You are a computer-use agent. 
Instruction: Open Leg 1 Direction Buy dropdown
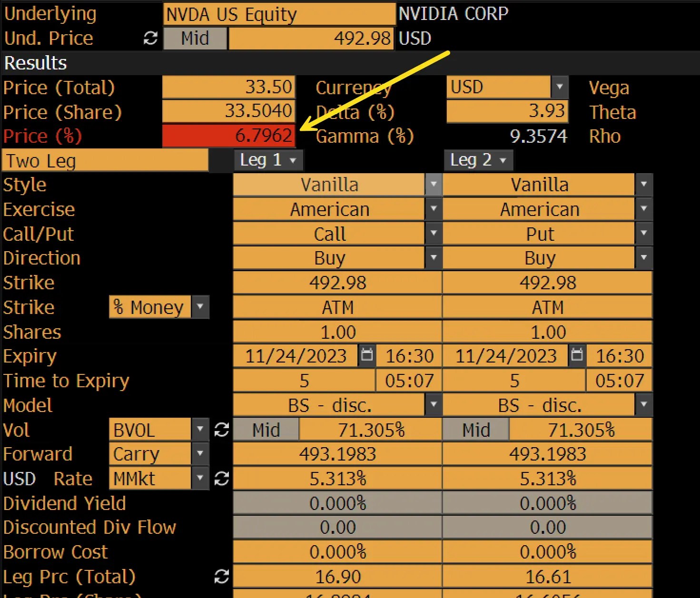(x=434, y=258)
